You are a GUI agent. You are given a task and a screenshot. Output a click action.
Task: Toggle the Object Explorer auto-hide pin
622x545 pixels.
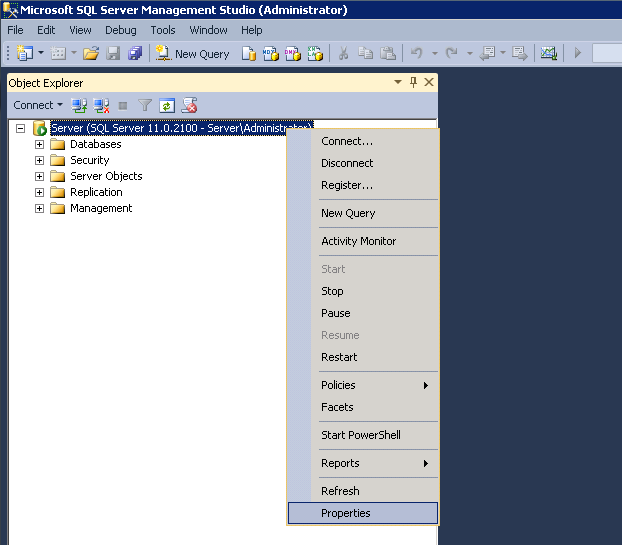point(413,82)
